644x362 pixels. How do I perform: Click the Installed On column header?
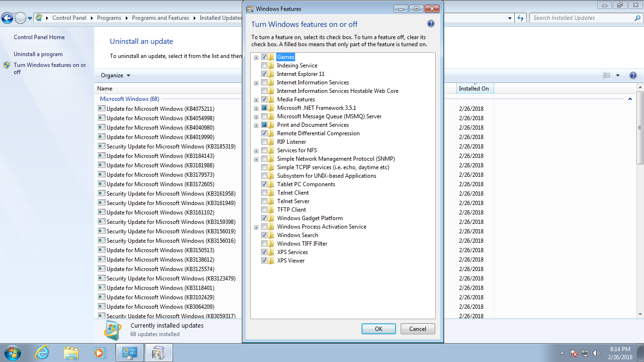click(x=474, y=88)
